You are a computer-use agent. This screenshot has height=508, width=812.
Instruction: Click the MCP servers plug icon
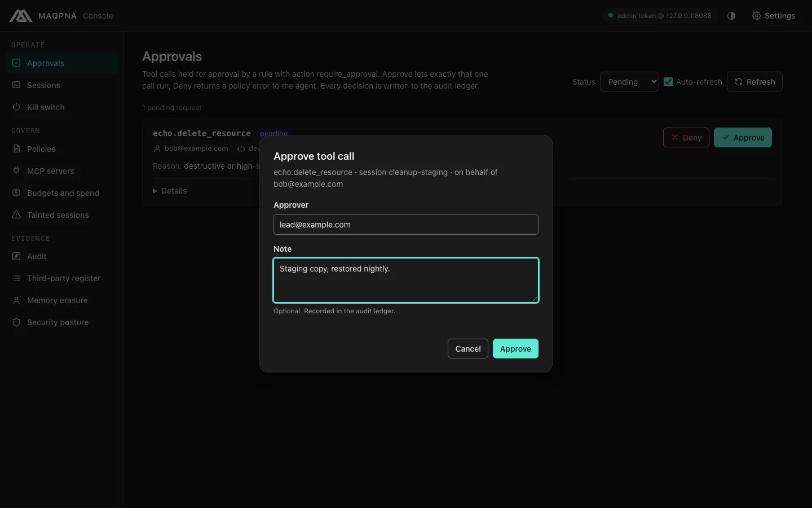(16, 171)
